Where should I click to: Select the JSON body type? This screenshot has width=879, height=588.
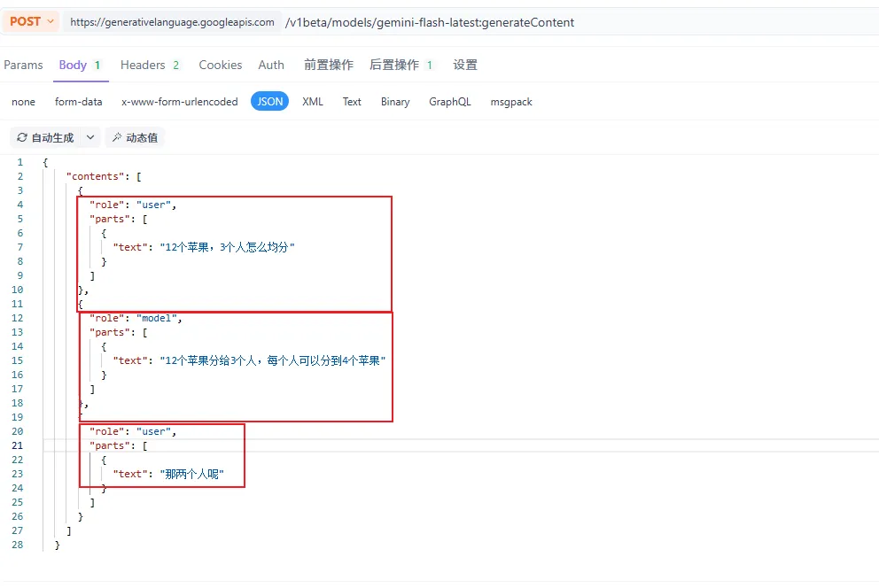pos(269,102)
